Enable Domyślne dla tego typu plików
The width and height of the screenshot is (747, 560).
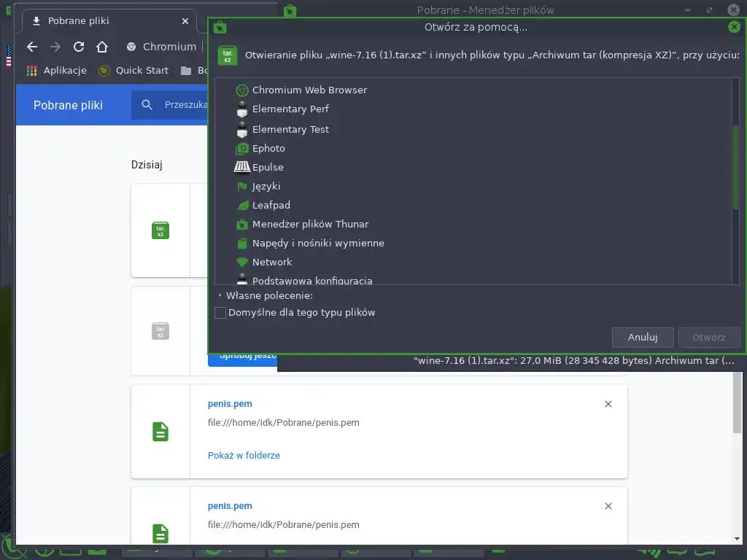[220, 313]
